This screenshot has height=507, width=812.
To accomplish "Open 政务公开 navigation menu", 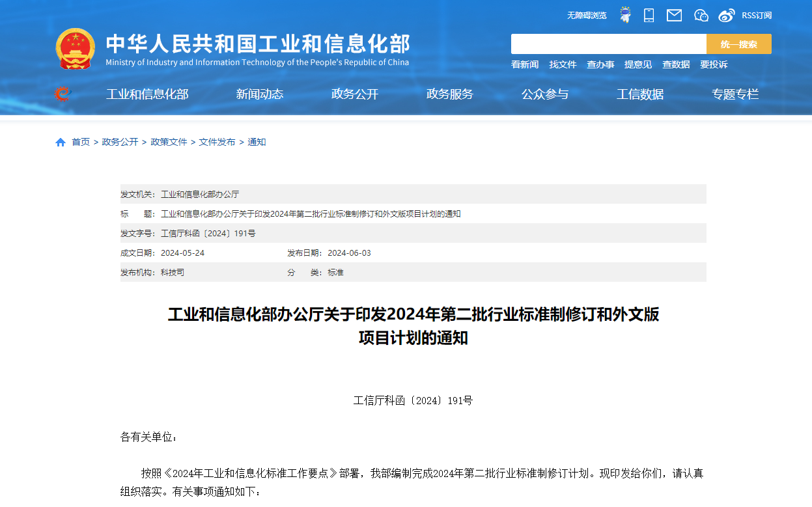I will [x=355, y=94].
